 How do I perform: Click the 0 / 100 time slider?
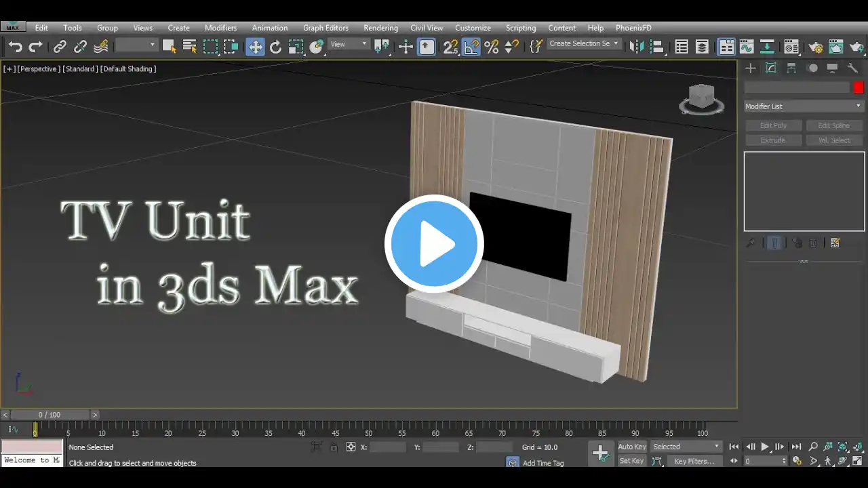coord(51,415)
